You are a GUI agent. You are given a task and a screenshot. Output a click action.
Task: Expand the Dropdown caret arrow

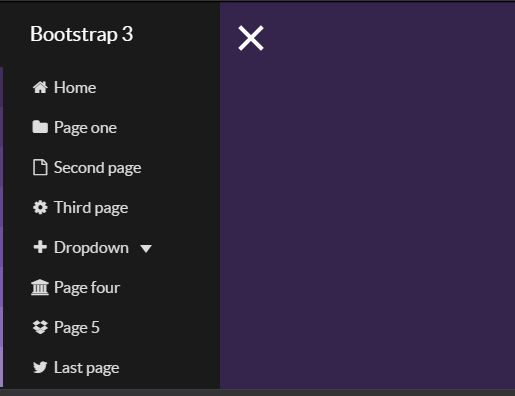[146, 248]
